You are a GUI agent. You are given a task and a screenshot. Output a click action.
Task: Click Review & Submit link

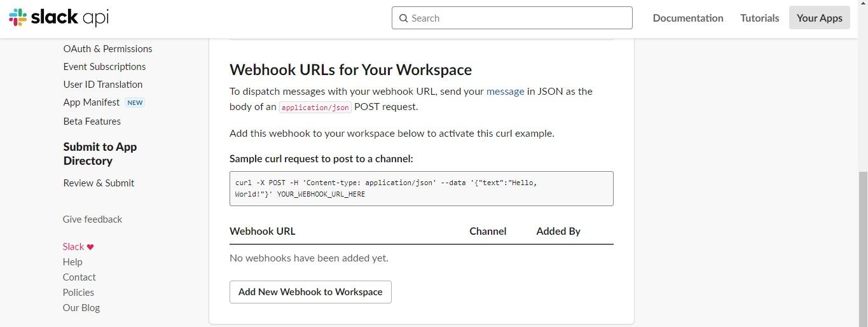click(x=99, y=183)
